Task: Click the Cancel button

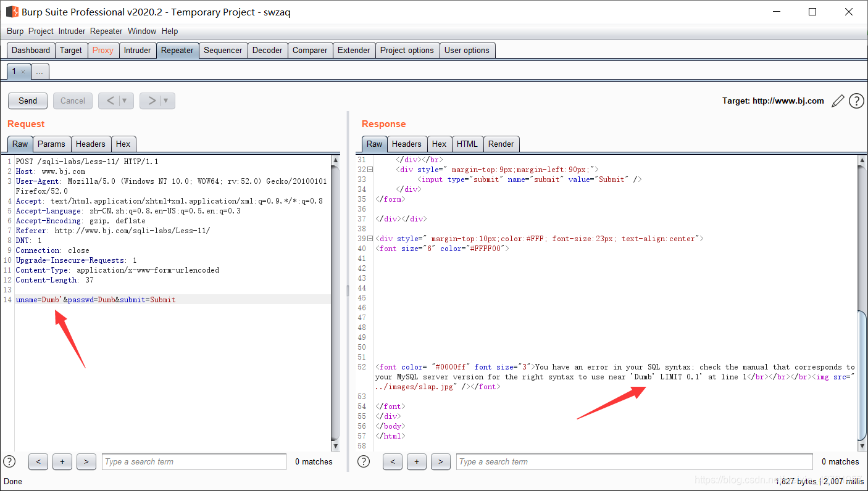Action: [x=73, y=101]
